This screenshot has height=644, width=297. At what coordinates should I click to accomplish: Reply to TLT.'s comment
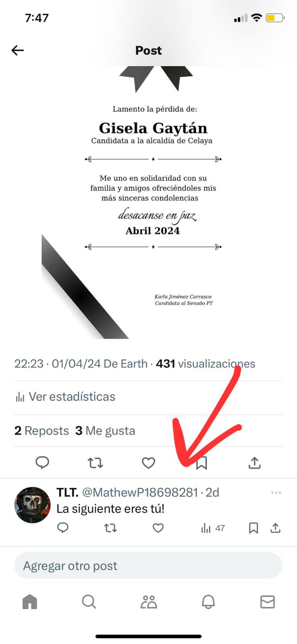click(63, 528)
